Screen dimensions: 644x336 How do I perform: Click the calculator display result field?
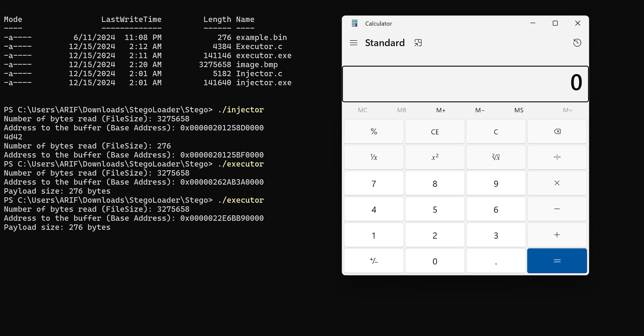[x=465, y=84]
